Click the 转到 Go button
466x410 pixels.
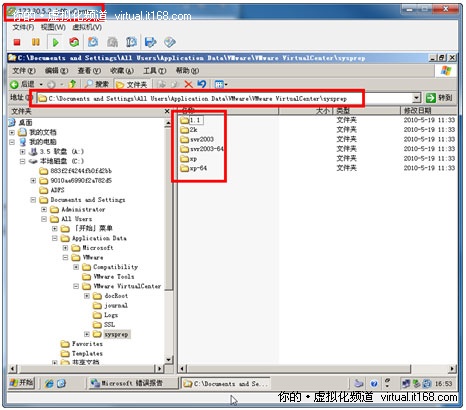click(439, 98)
